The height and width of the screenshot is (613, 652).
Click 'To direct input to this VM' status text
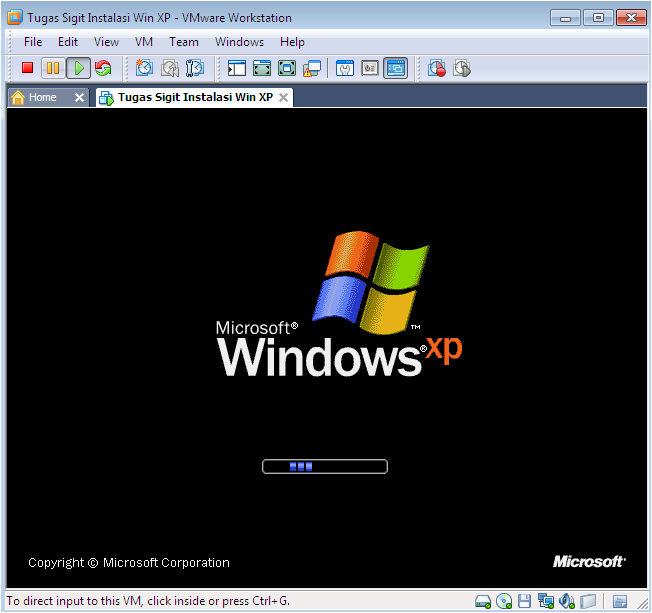tap(148, 601)
